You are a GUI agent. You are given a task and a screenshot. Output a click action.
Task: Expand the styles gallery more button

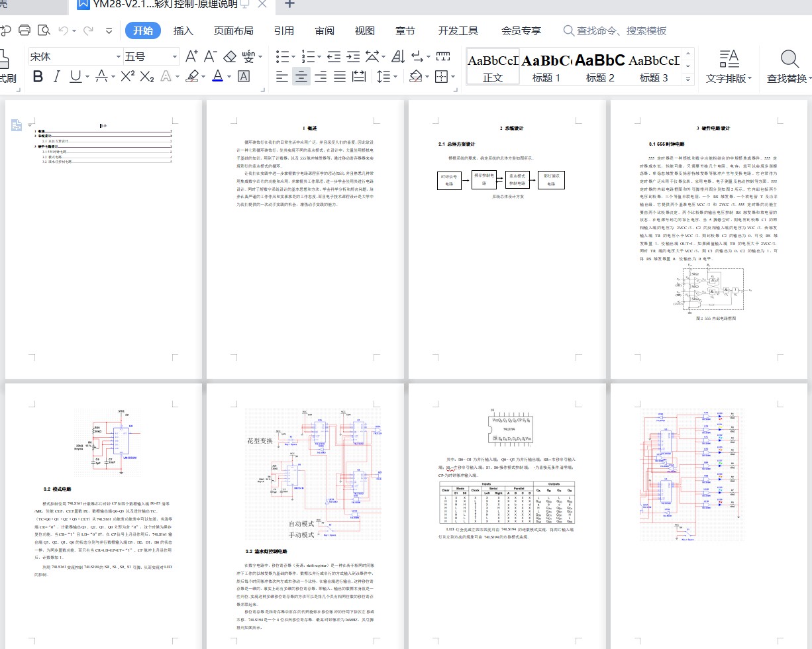tap(688, 79)
